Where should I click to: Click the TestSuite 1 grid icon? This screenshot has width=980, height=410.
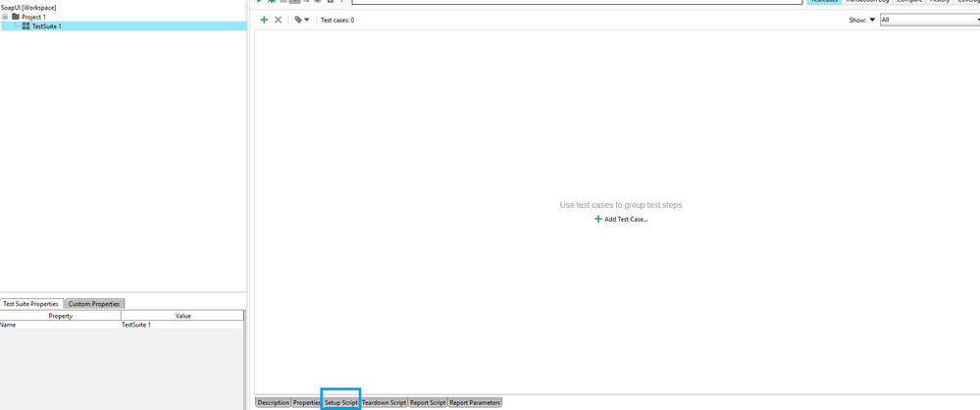tap(26, 26)
